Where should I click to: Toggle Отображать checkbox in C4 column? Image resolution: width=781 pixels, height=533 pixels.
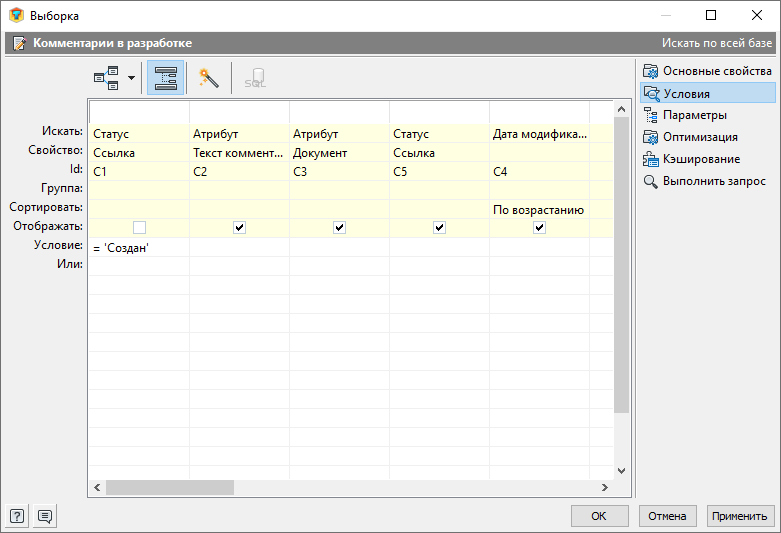tap(539, 228)
